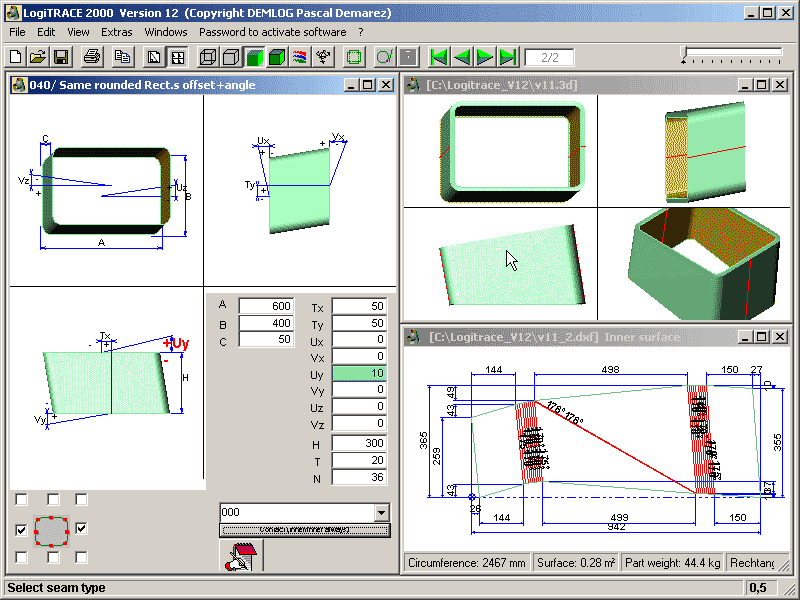Click the green highlighted Uy field
The image size is (800, 600).
359,373
